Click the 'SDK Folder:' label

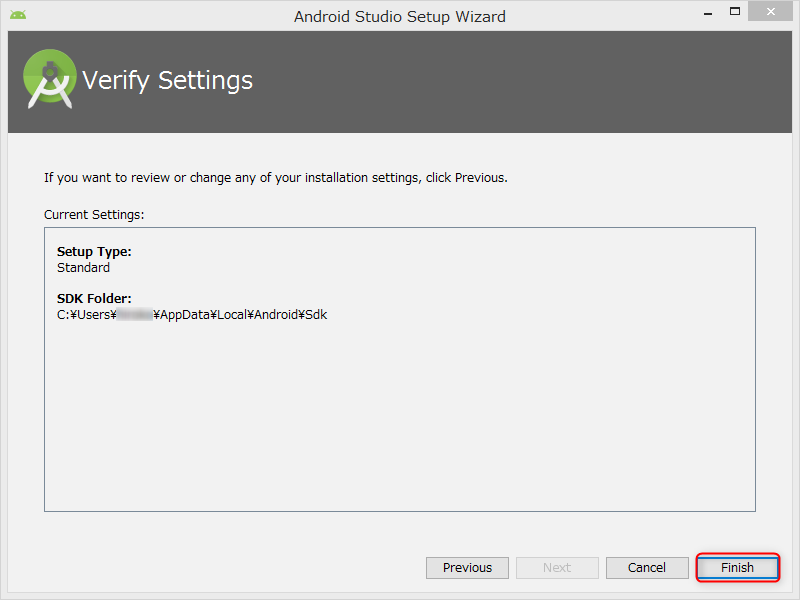(x=94, y=298)
